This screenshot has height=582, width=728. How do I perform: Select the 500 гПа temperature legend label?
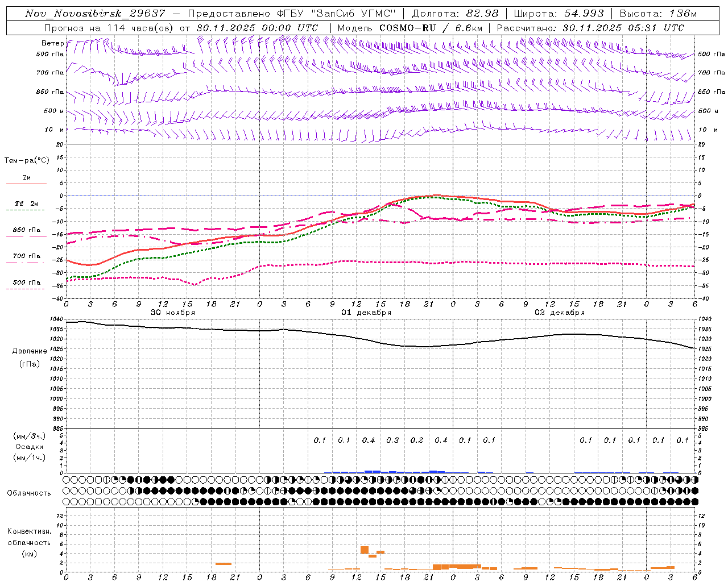tap(26, 282)
